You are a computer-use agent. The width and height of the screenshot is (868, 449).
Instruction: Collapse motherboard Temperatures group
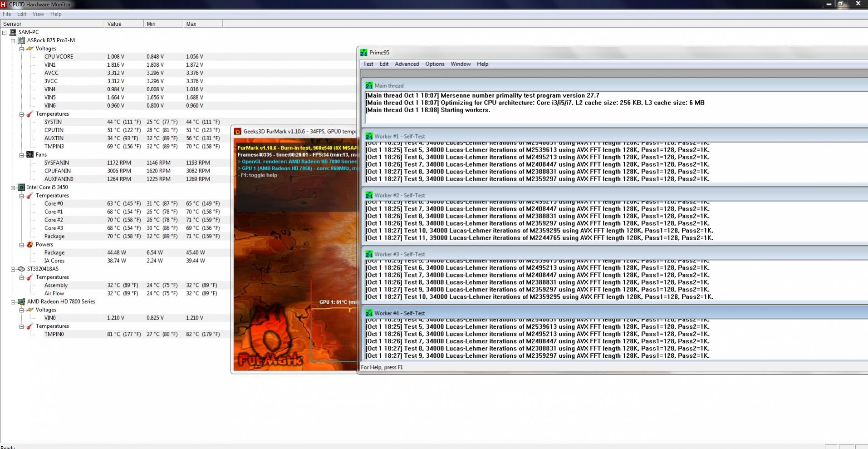21,114
